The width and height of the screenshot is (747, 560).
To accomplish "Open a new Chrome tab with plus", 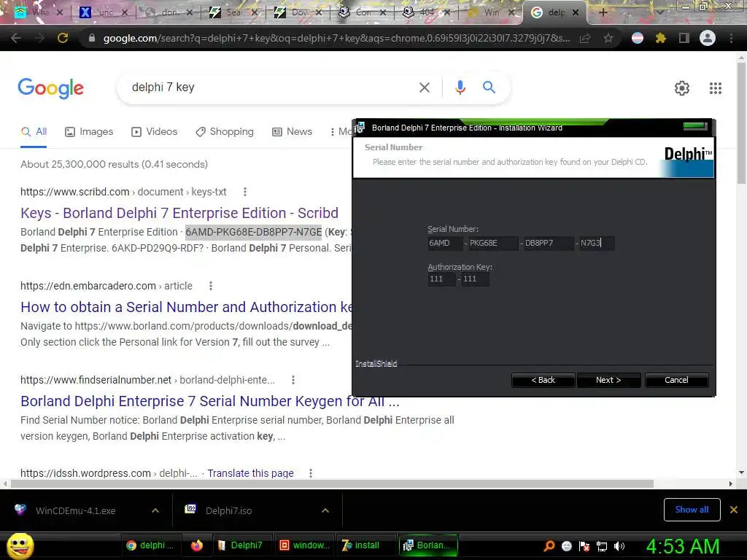I will (x=603, y=12).
